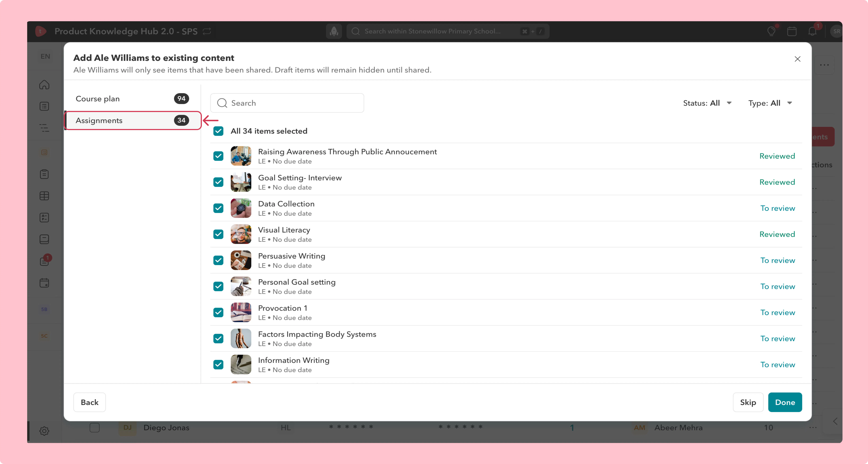Click the EN language selector in the sidebar
868x464 pixels.
pos(45,56)
